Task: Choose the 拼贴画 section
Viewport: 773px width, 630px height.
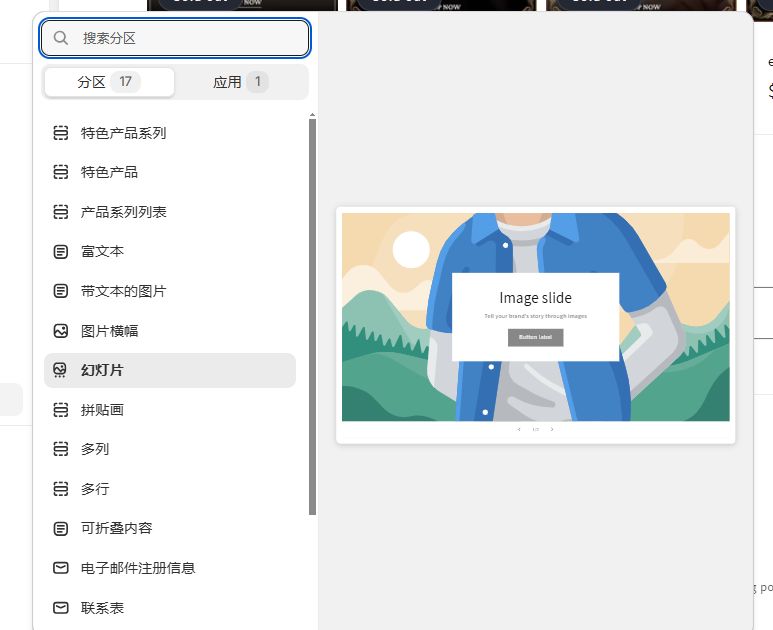Action: tap(170, 410)
